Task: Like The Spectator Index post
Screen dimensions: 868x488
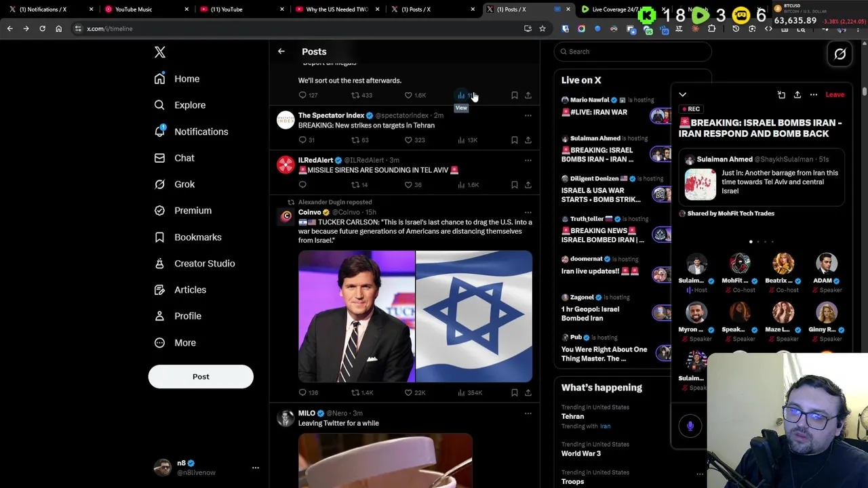Action: 408,140
